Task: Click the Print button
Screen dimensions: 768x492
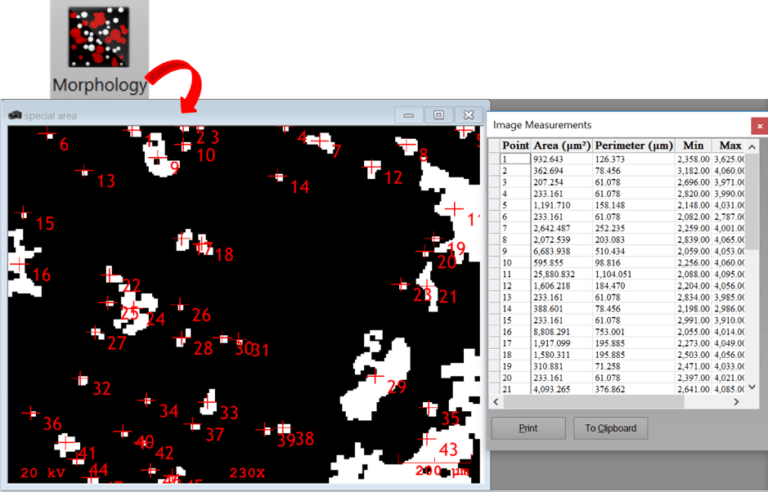Action: pos(528,429)
